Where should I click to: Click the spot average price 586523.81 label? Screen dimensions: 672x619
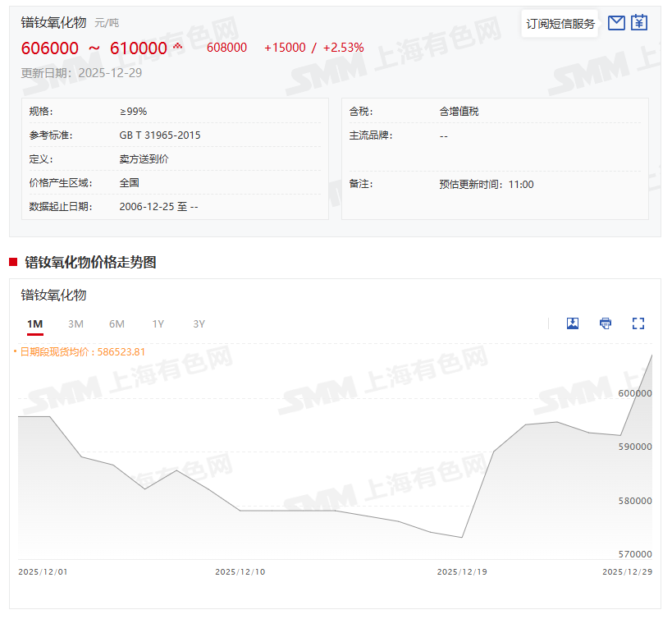click(x=82, y=351)
